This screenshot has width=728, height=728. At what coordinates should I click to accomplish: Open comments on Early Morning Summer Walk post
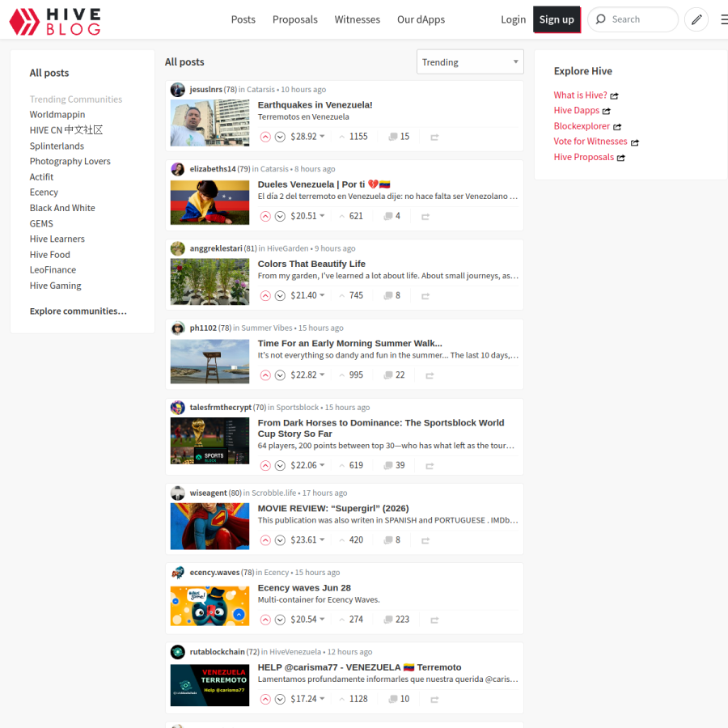pos(395,375)
